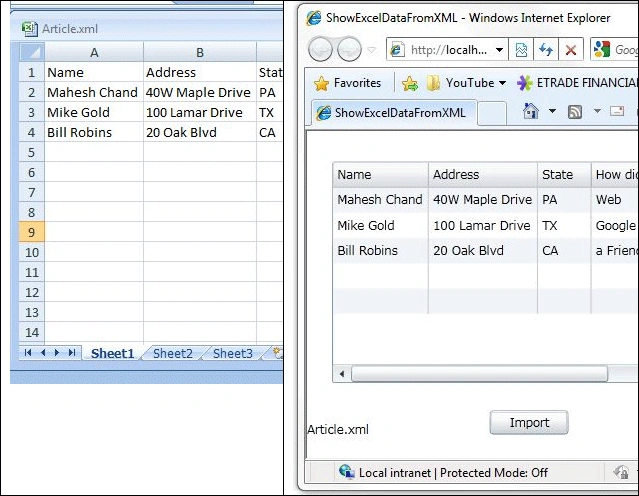Click the grid horizontal scrollbar thumb

479,374
